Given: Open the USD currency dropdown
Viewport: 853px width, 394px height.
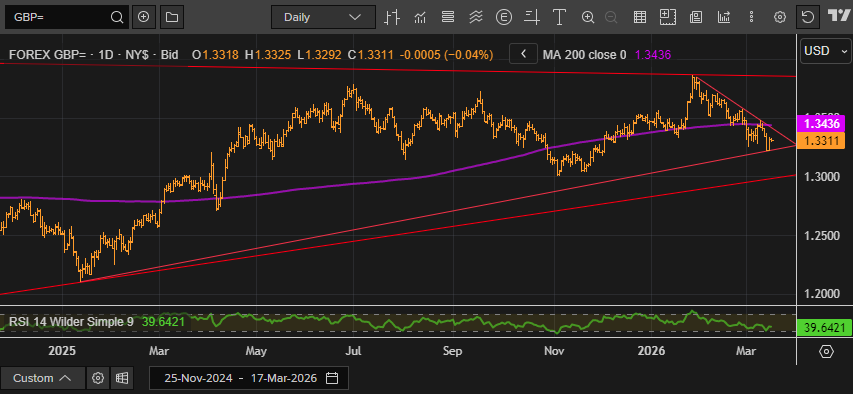Looking at the screenshot, I should tap(826, 51).
